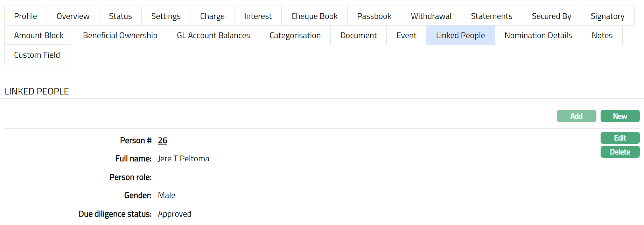Image resolution: width=644 pixels, height=225 pixels.
Task: Show the Statements tab
Action: pyautogui.click(x=491, y=16)
